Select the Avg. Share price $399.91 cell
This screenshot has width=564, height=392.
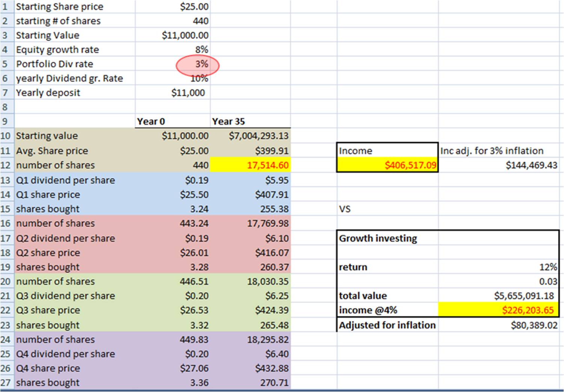pyautogui.click(x=250, y=151)
